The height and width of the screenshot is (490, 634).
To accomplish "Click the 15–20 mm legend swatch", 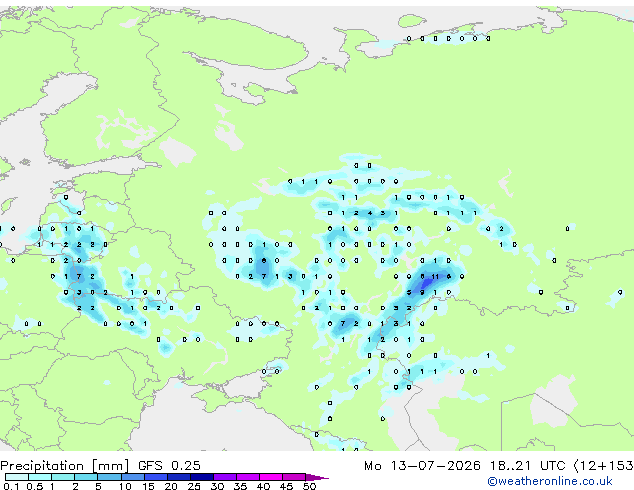I will coord(156,477).
